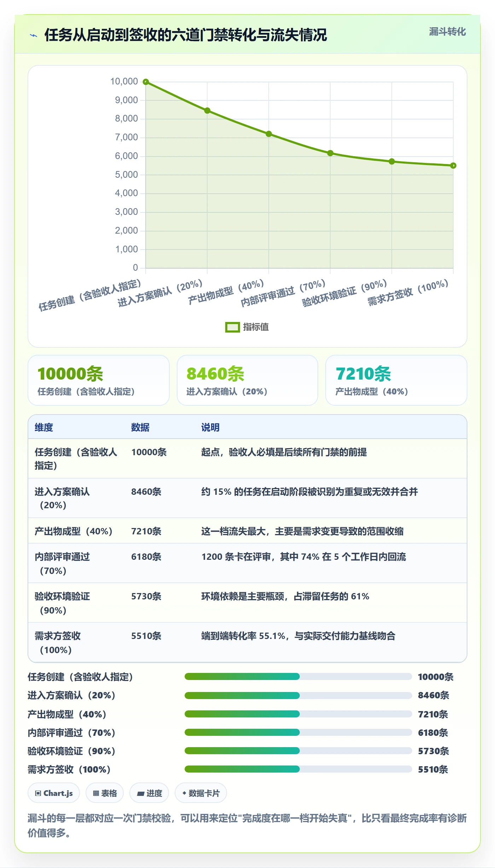
Task: Click the lightning icon beside the title
Action: point(34,35)
